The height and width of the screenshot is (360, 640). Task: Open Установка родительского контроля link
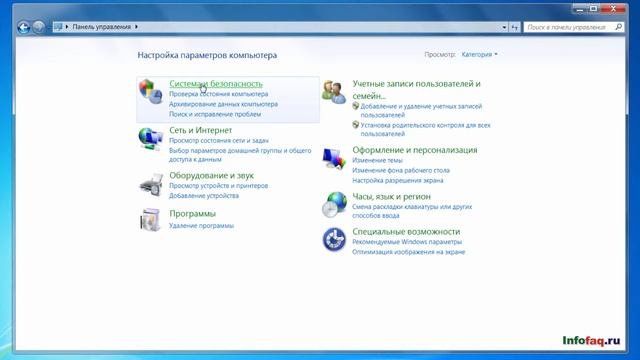(x=425, y=129)
